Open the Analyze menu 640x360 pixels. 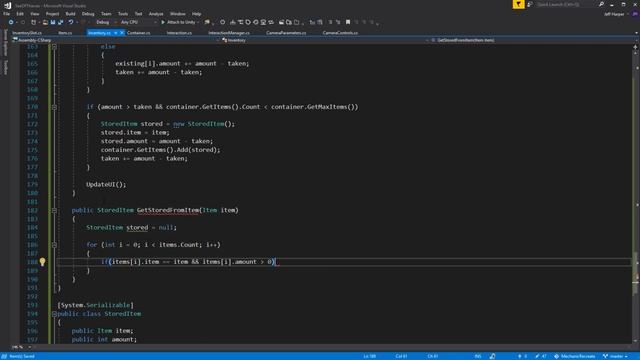[156, 14]
